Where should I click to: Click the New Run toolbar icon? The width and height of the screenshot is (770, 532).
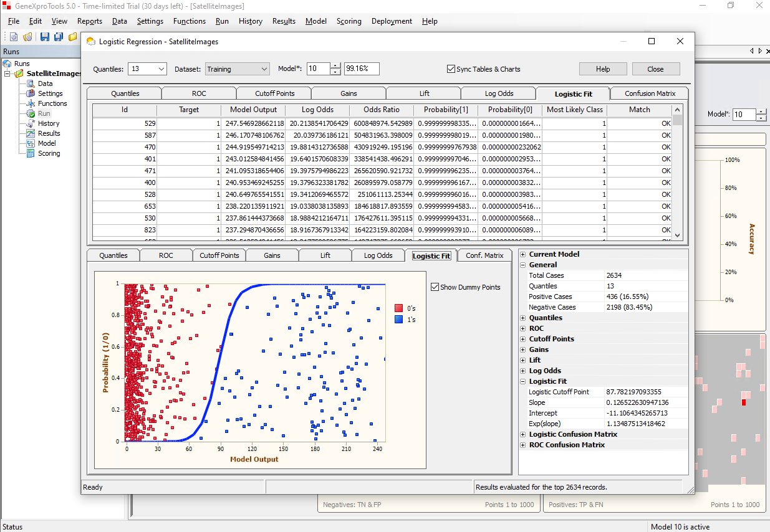(14, 37)
